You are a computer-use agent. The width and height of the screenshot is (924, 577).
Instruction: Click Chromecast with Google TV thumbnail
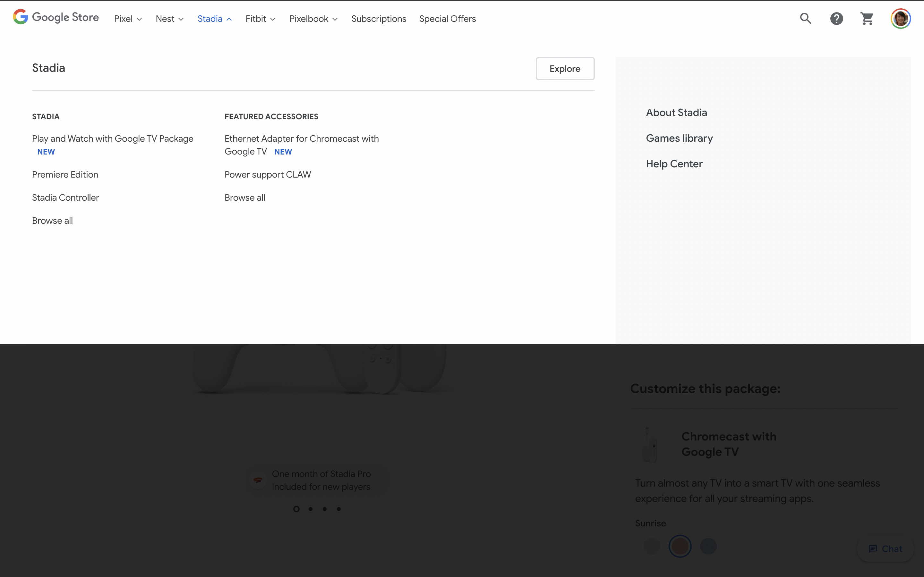click(650, 445)
